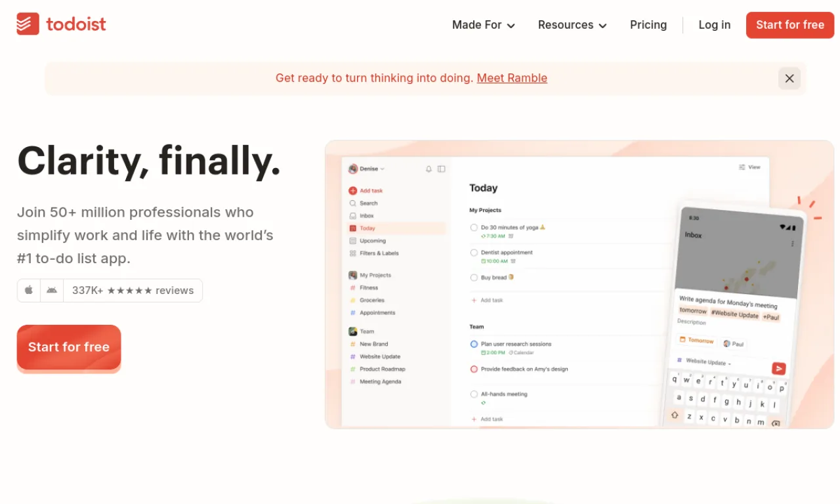Click Log in in the header
840x504 pixels.
pos(715,25)
